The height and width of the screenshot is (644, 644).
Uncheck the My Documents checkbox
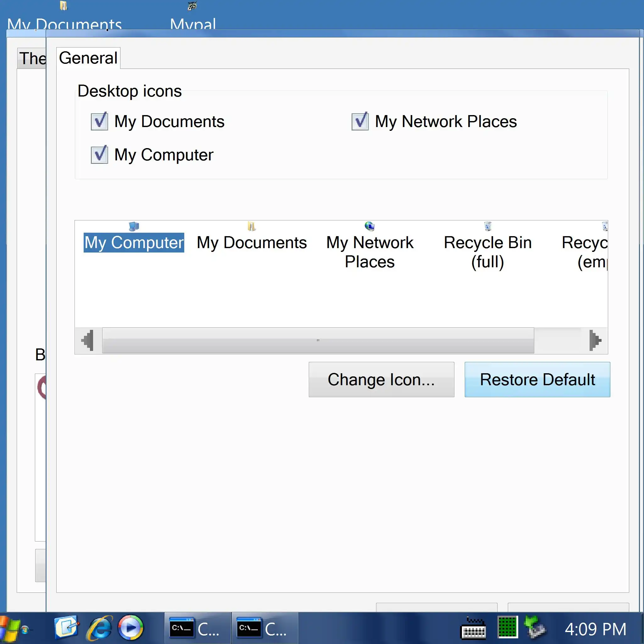tap(99, 121)
